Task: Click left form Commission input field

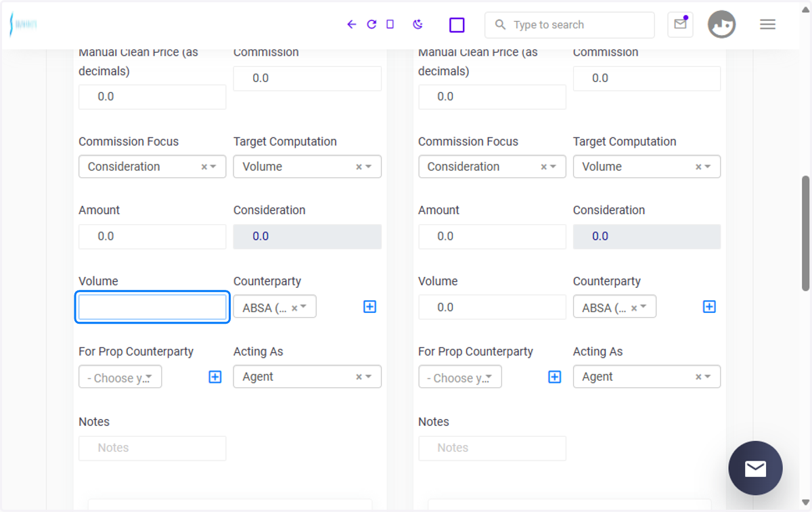Action: point(307,79)
